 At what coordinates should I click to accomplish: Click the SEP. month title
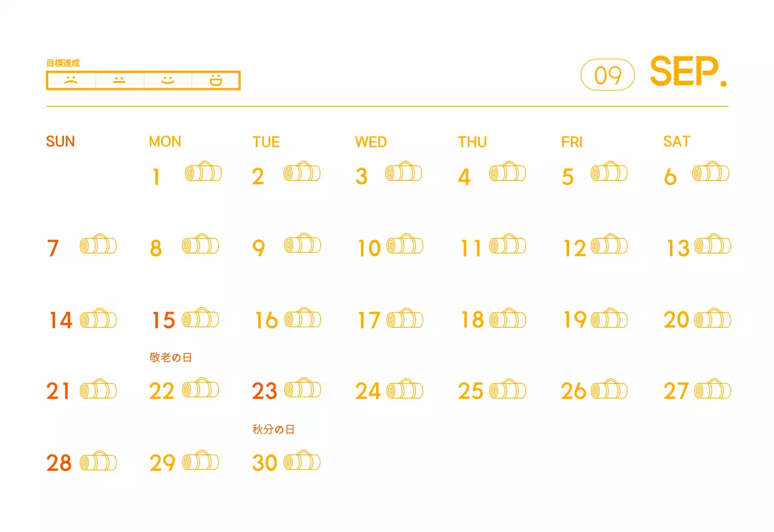tap(688, 73)
